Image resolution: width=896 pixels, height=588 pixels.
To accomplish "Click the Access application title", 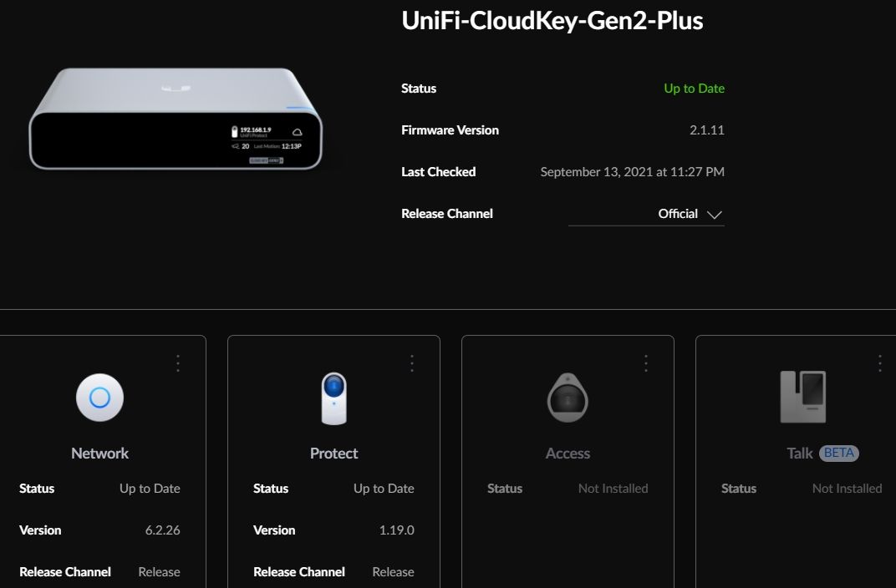I will click(x=568, y=454).
